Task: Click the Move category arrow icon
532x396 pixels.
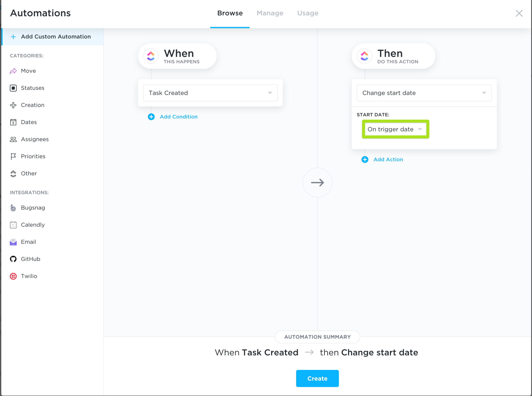Action: 13,71
